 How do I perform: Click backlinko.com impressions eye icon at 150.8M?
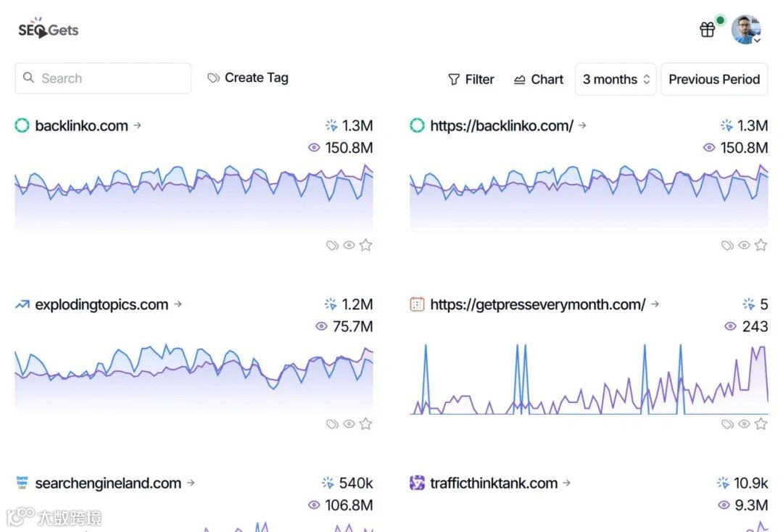pos(314,147)
